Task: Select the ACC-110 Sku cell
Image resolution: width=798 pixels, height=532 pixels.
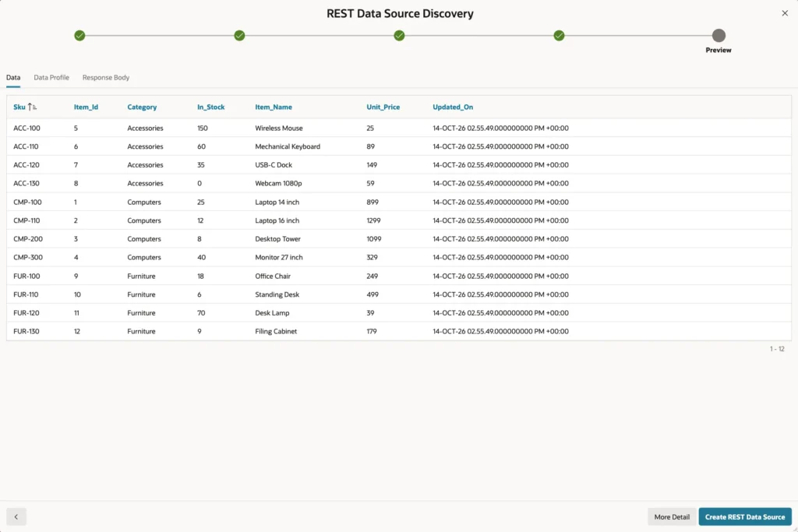Action: click(26, 146)
